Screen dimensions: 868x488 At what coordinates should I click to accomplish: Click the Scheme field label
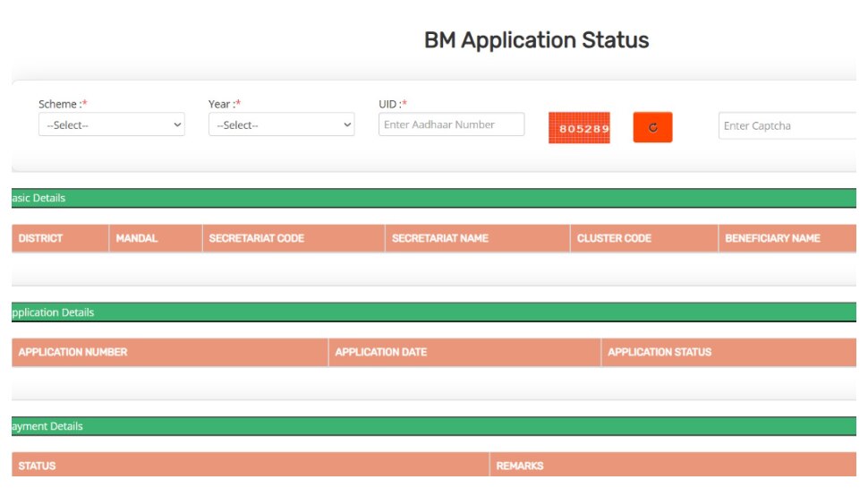63,104
